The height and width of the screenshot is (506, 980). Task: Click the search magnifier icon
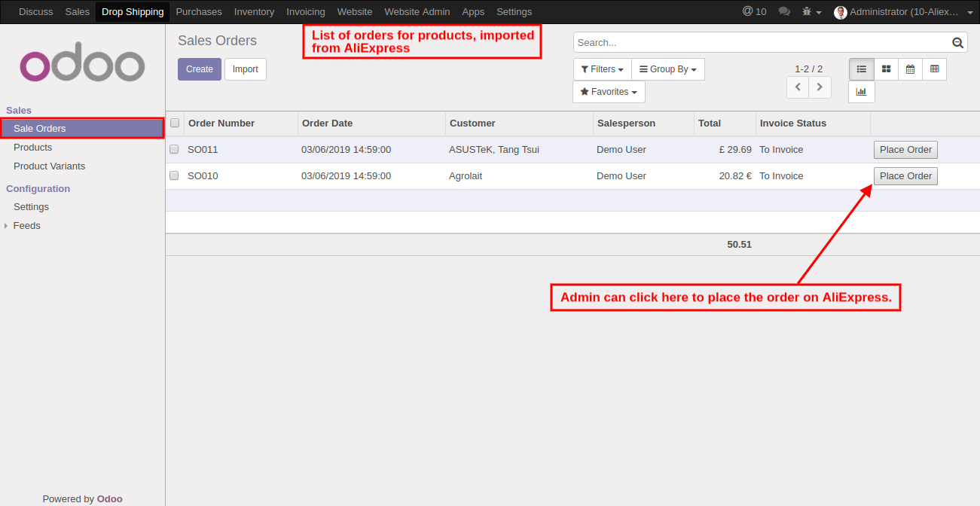click(958, 43)
